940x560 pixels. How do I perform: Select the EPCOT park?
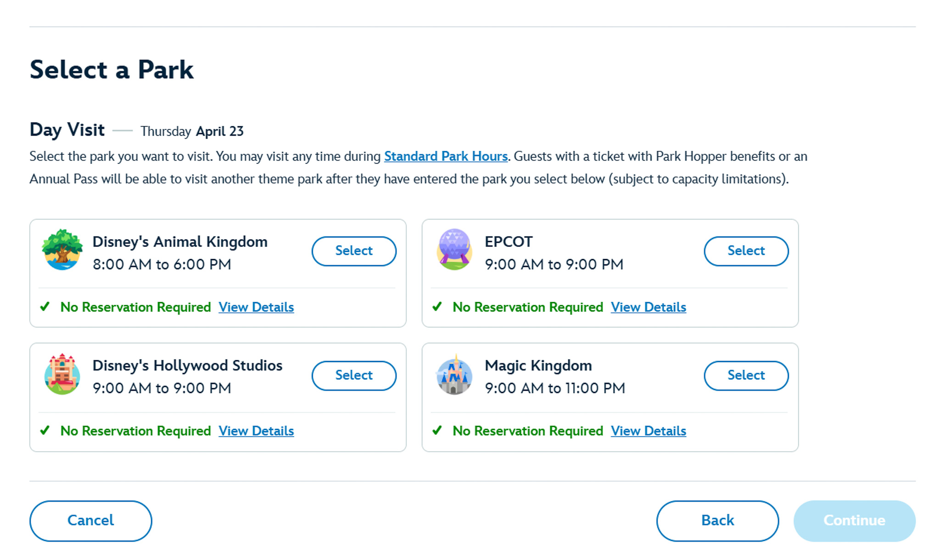point(746,251)
